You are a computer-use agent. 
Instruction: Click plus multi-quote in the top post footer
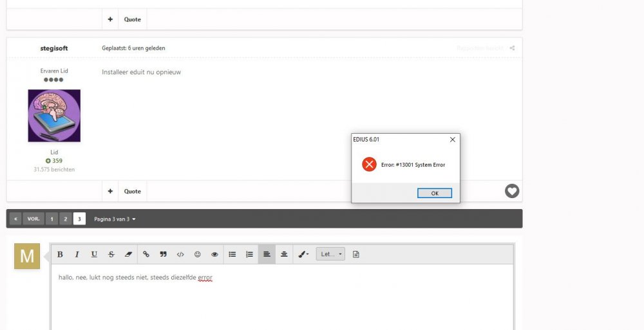110,19
